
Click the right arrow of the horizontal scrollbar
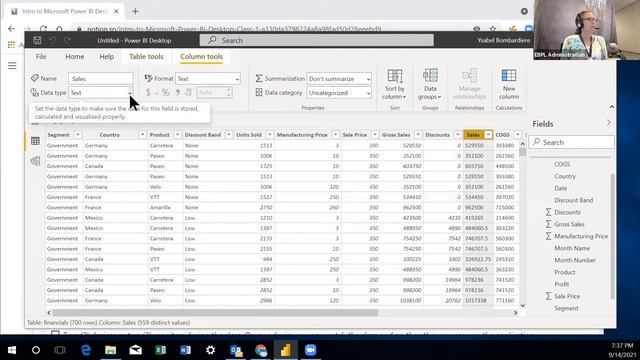515,313
